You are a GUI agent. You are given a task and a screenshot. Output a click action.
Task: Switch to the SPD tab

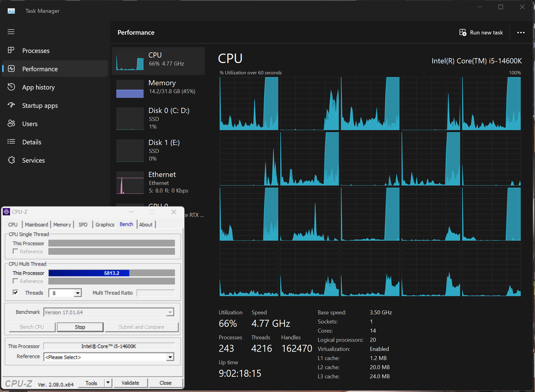(83, 224)
